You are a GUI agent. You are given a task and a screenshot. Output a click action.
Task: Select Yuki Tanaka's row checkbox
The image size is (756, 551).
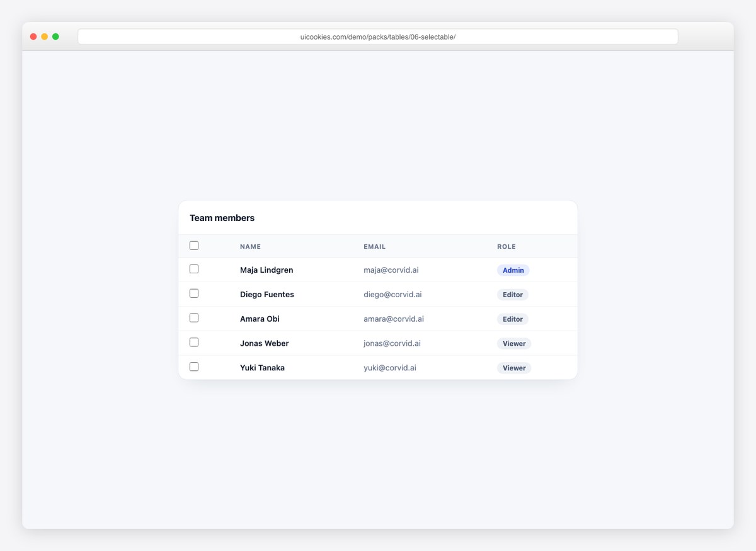tap(194, 366)
